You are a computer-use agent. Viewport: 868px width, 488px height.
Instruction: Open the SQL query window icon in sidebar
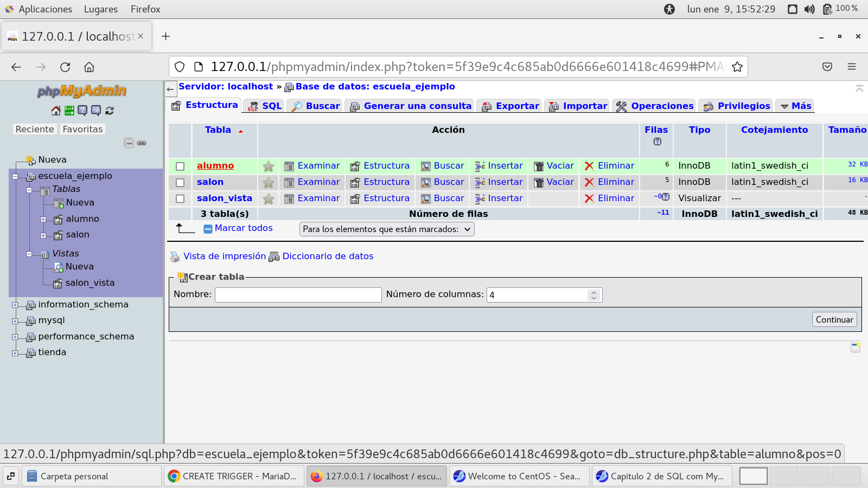[x=96, y=111]
